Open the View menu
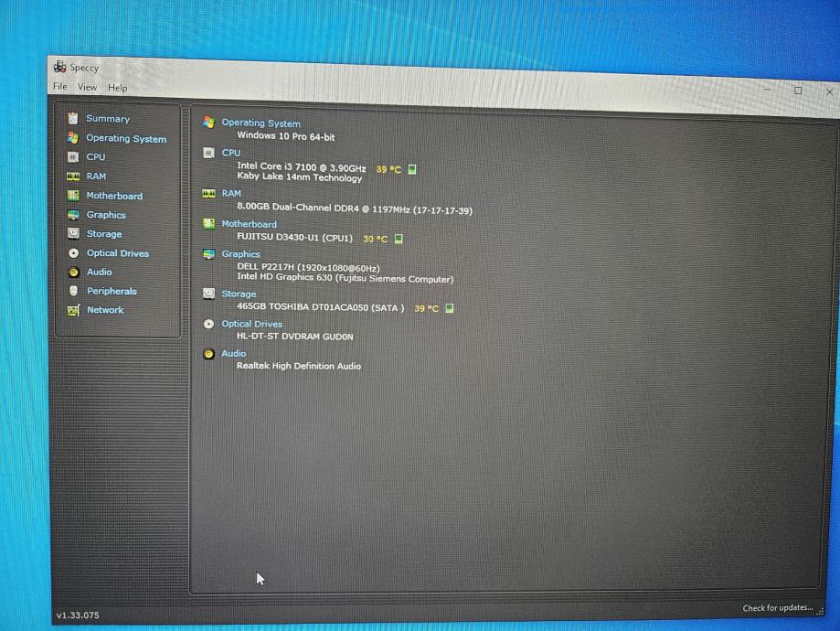Image resolution: width=840 pixels, height=631 pixels. pyautogui.click(x=87, y=87)
